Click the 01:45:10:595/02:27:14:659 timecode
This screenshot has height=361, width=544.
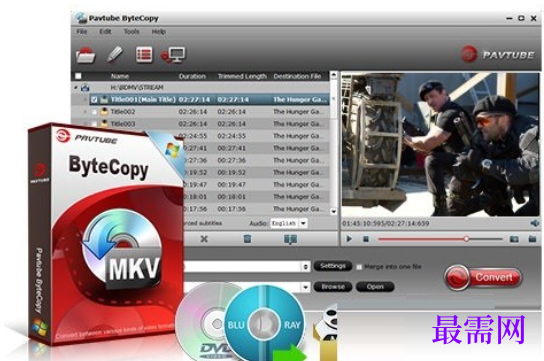point(386,223)
